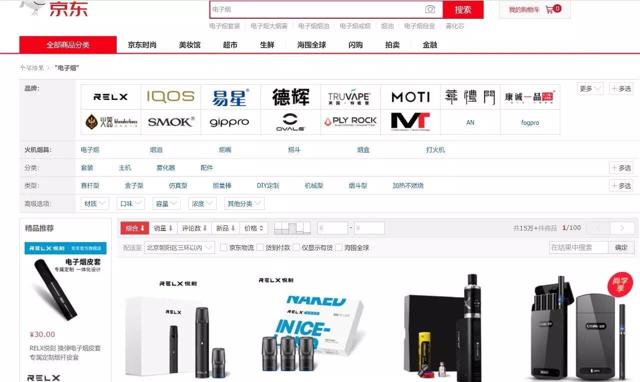
Task: Filter by OVALE brand logo
Action: (x=291, y=122)
